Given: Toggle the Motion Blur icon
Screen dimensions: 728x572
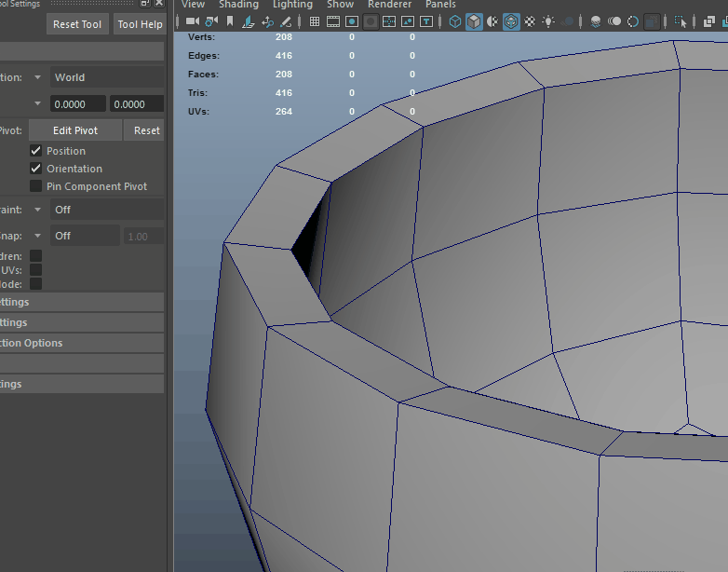Looking at the screenshot, I should tap(614, 21).
